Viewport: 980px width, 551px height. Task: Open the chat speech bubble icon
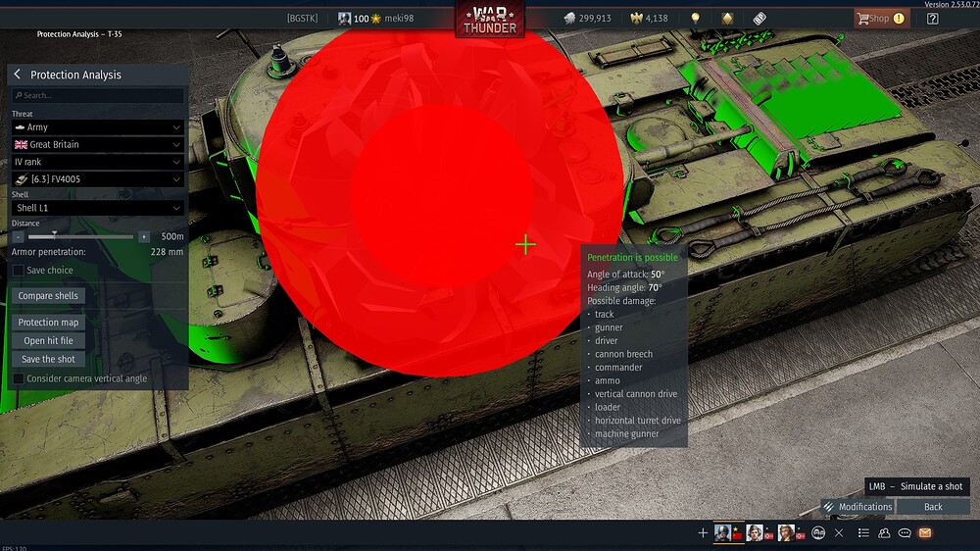coord(905,533)
